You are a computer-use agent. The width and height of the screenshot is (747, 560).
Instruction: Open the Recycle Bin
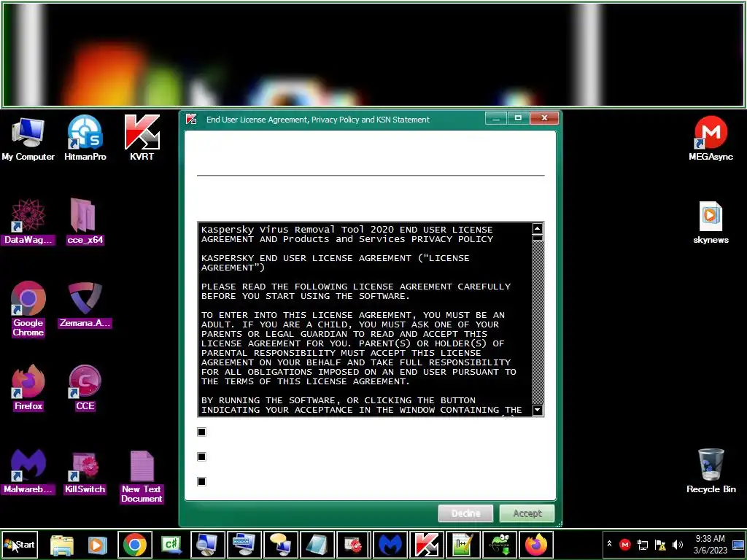point(711,472)
